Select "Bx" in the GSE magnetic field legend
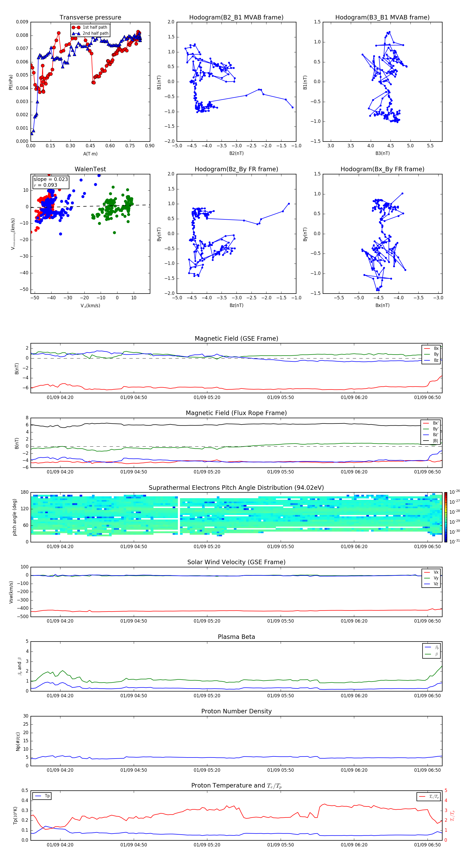Screen dimensions: 473x868 tap(431, 349)
